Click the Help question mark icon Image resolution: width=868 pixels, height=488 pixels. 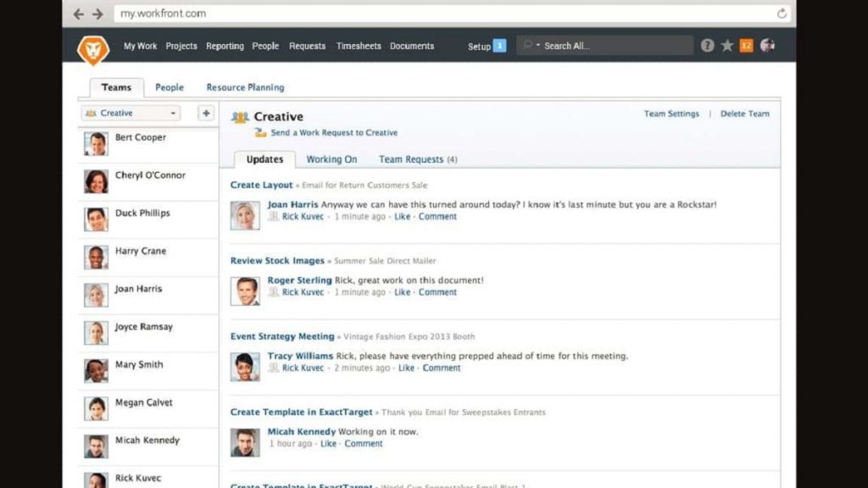point(708,45)
